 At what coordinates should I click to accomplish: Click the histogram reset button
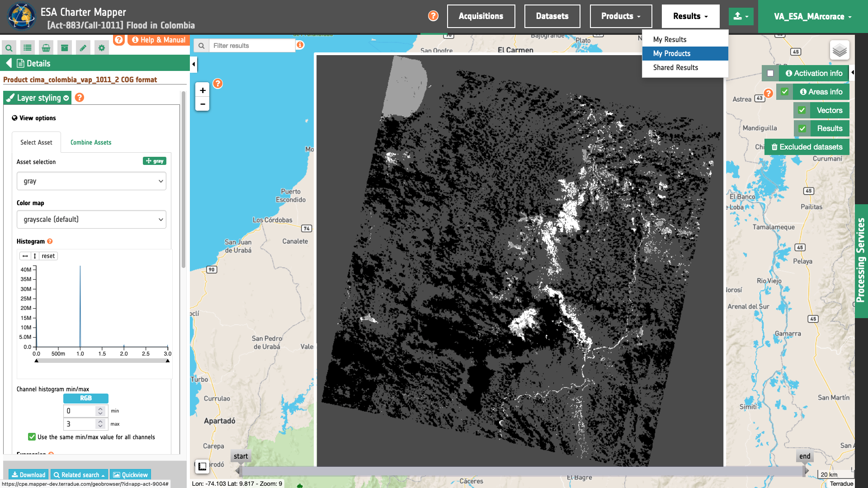pos(48,256)
